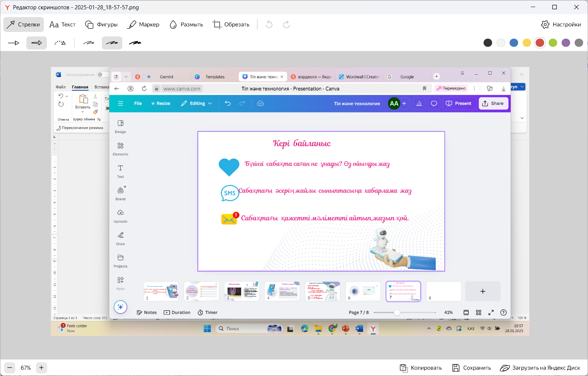Screen dimensions: 588x376
Task: Select the thinnest stroke thickness
Action: 88,43
